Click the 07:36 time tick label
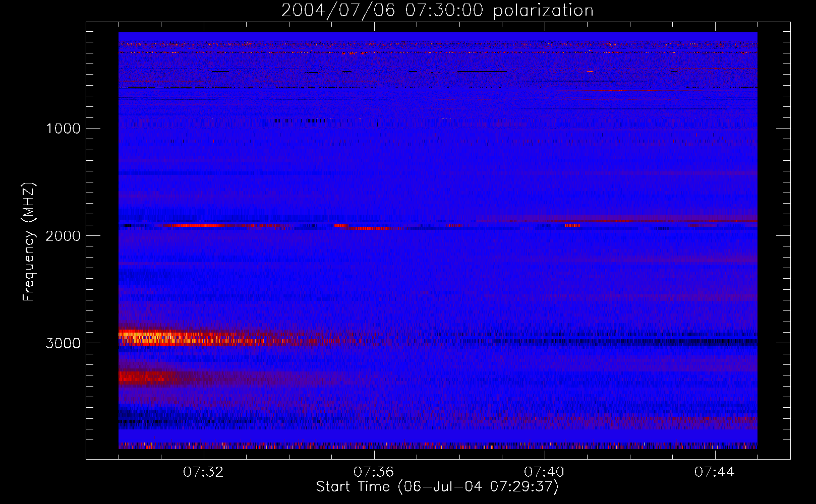The width and height of the screenshot is (816, 504). [x=374, y=472]
